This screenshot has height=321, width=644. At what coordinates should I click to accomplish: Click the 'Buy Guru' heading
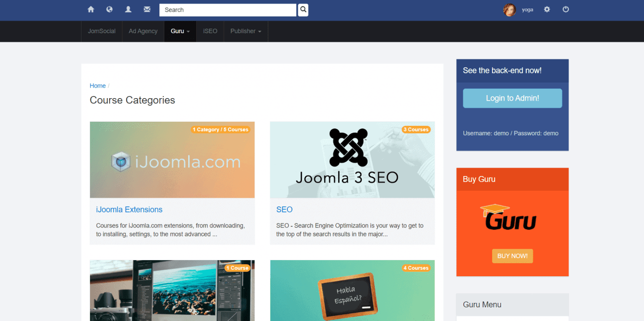479,179
